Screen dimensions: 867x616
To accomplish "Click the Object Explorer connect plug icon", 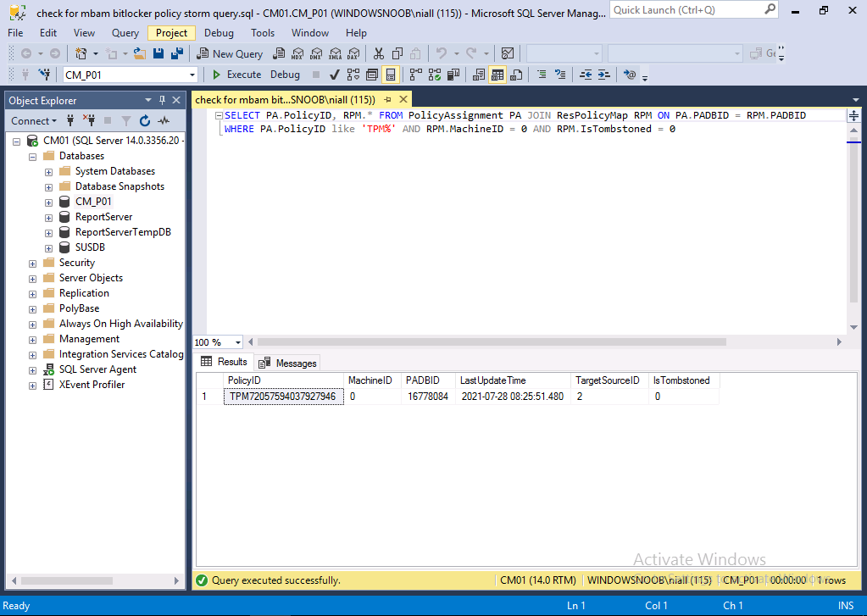I will point(70,120).
